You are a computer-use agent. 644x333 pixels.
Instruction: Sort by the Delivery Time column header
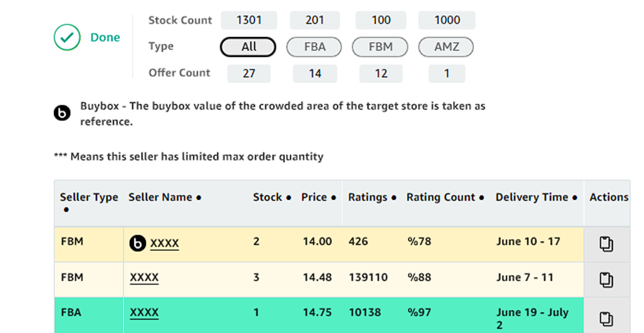click(536, 197)
